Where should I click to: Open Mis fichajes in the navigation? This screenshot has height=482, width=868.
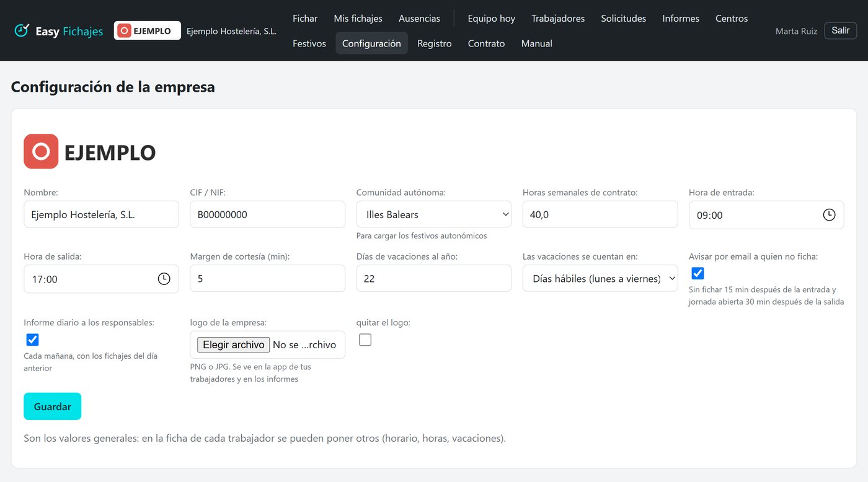point(358,19)
